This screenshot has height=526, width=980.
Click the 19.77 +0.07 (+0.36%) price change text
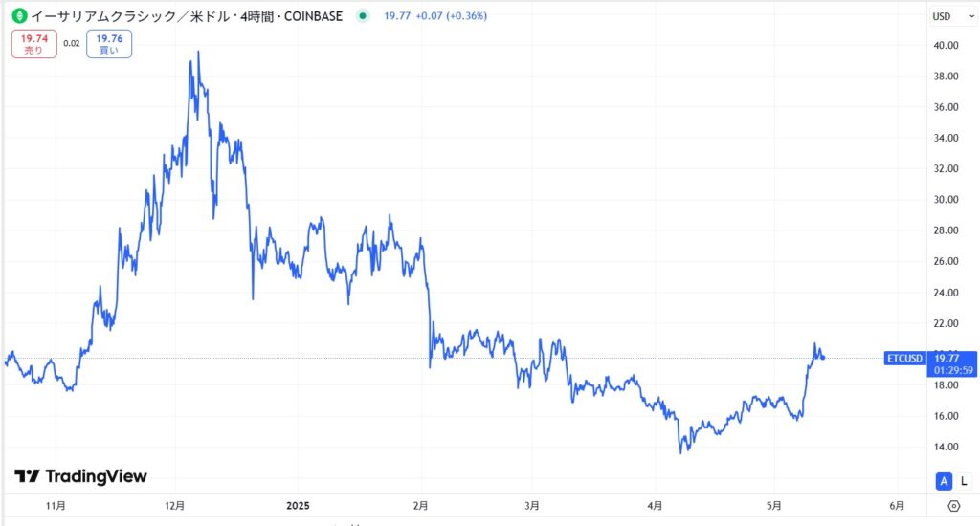coord(435,16)
